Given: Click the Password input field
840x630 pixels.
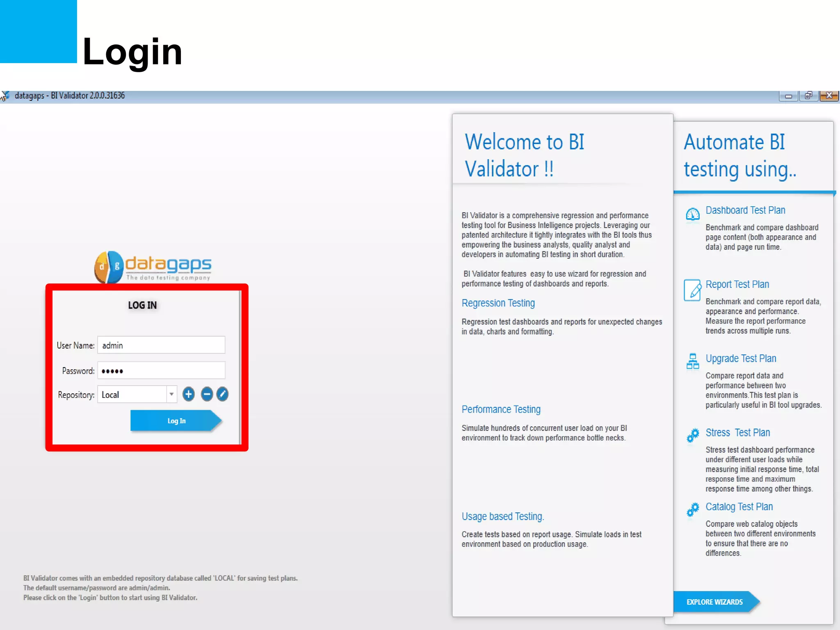Looking at the screenshot, I should [x=161, y=371].
